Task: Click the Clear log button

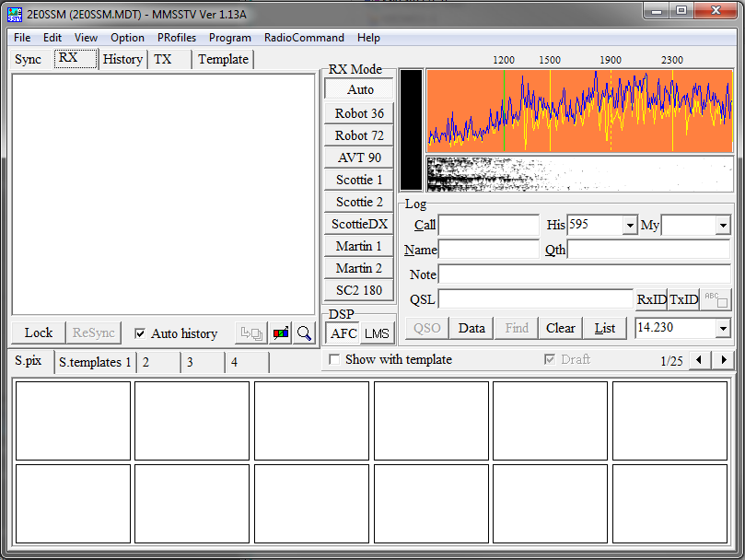Action: tap(561, 328)
